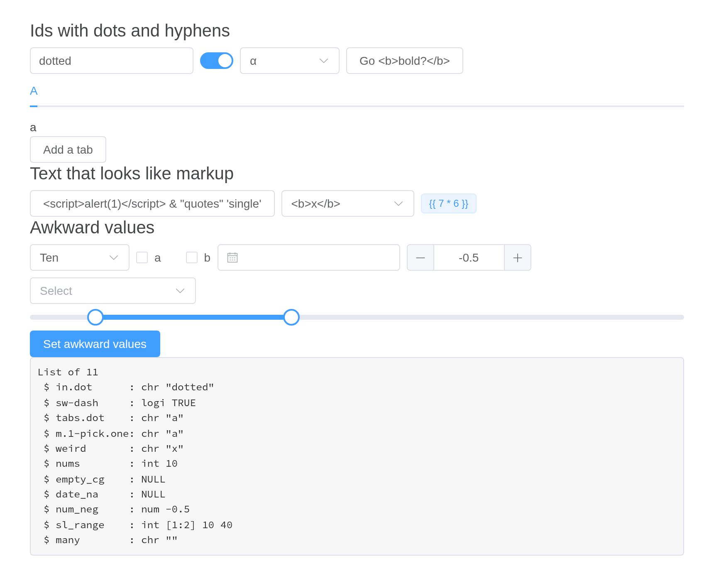Click the 'sl_range' output row
The height and width of the screenshot is (588, 714).
click(138, 525)
